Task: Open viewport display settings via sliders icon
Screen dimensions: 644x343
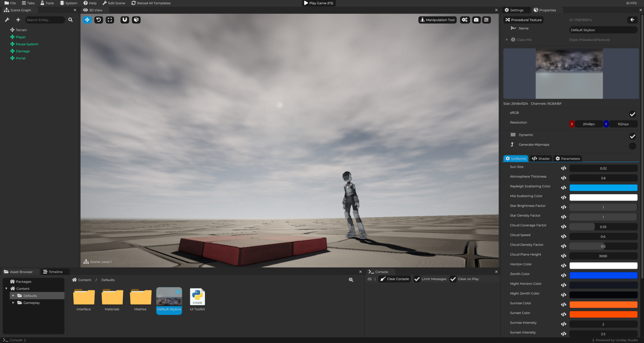Action: click(486, 20)
